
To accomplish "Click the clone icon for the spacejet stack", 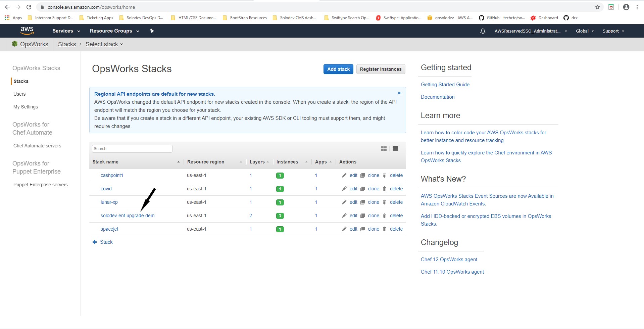I will click(x=362, y=229).
